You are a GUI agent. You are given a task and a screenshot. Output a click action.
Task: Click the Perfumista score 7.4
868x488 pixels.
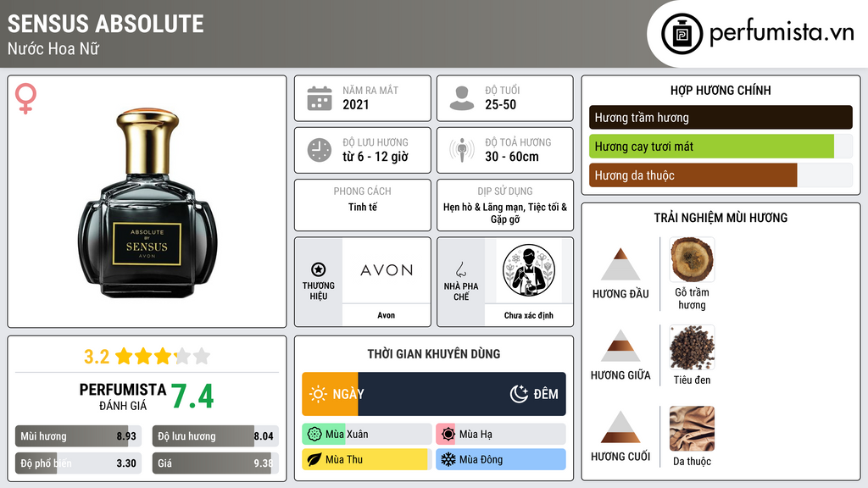(192, 396)
